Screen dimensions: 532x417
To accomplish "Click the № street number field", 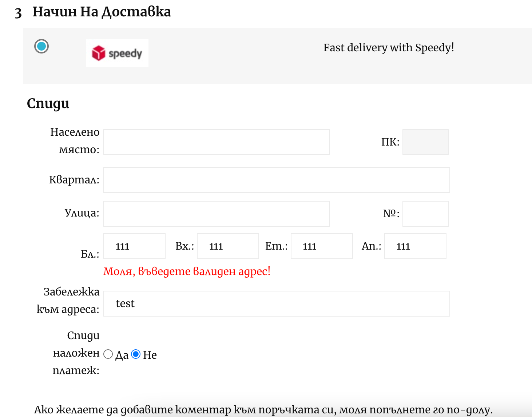I will click(x=425, y=214).
